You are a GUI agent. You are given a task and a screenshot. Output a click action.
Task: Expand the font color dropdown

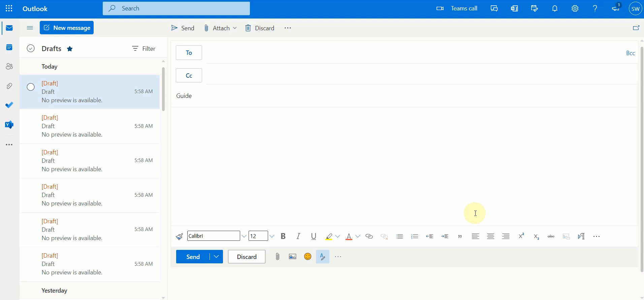click(358, 236)
